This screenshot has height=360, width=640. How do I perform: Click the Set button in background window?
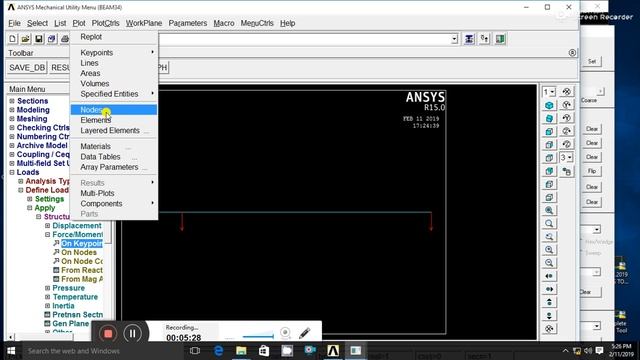(x=592, y=61)
